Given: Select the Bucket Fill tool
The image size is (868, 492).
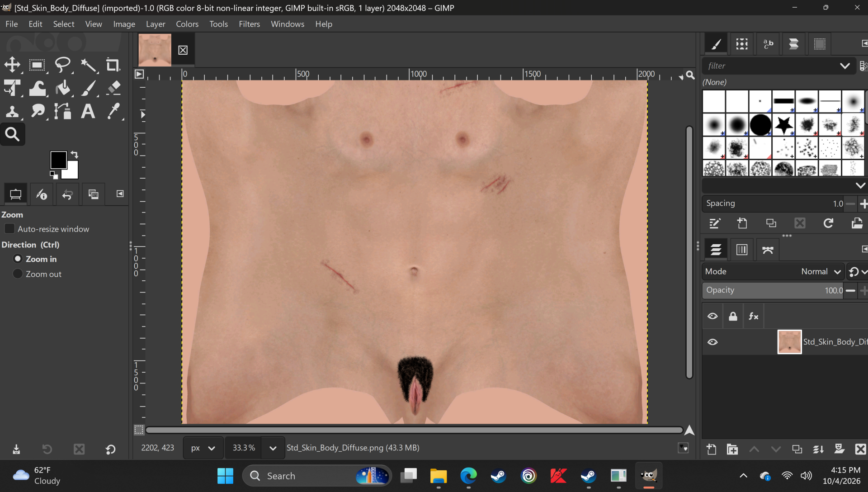Looking at the screenshot, I should (x=63, y=88).
